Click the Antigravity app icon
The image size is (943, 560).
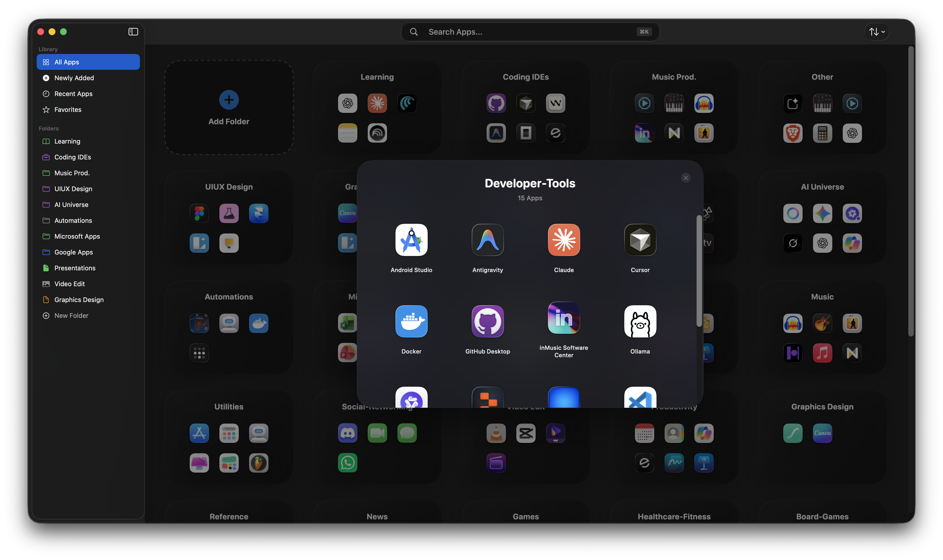(487, 240)
